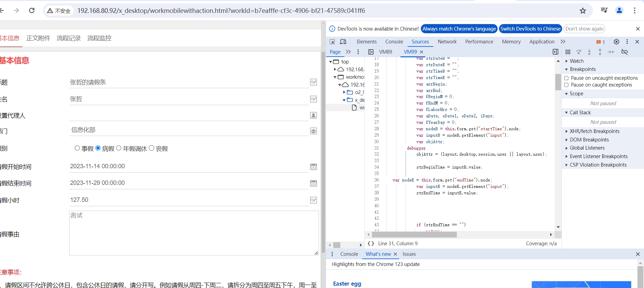The width and height of the screenshot is (644, 288).
Task: Enable Pause on uncaught exceptions
Action: (x=566, y=78)
